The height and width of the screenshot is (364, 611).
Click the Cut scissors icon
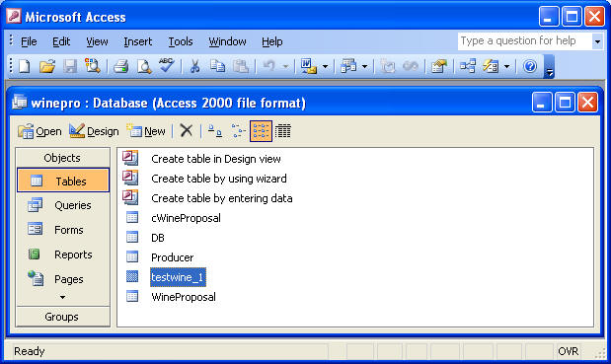194,66
